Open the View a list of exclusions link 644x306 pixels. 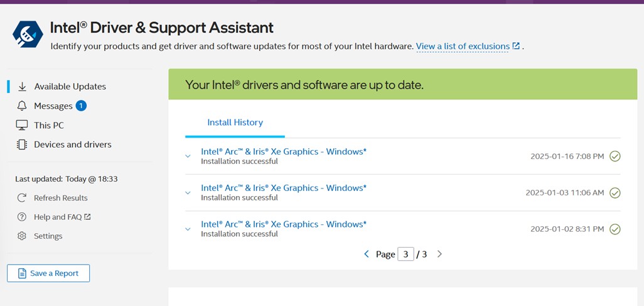click(463, 46)
